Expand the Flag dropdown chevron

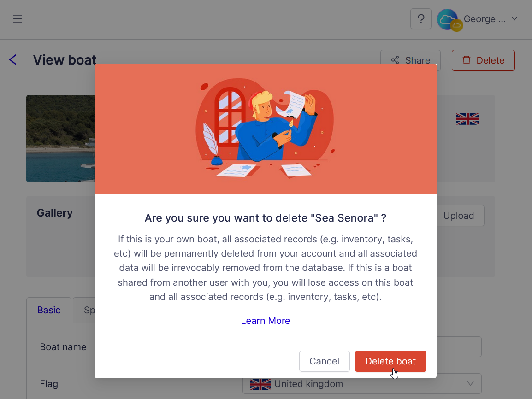(x=470, y=384)
